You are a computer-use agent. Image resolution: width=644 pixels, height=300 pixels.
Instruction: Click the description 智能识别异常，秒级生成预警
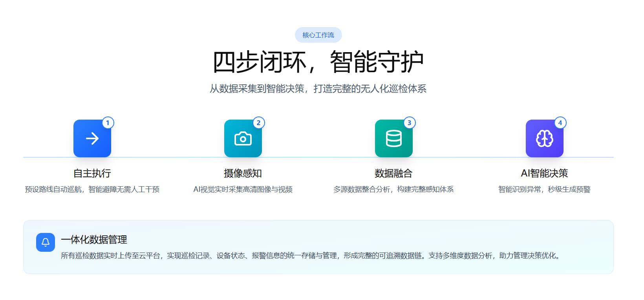[544, 189]
